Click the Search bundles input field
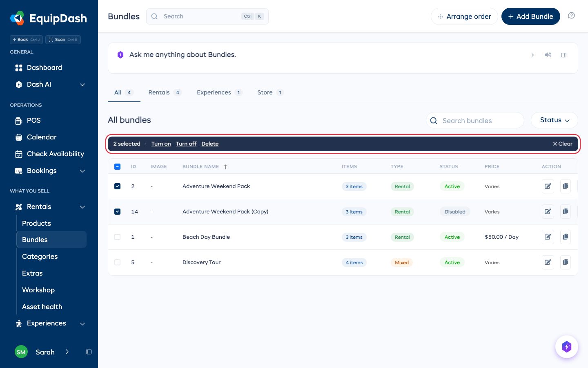588x368 pixels. [475, 121]
